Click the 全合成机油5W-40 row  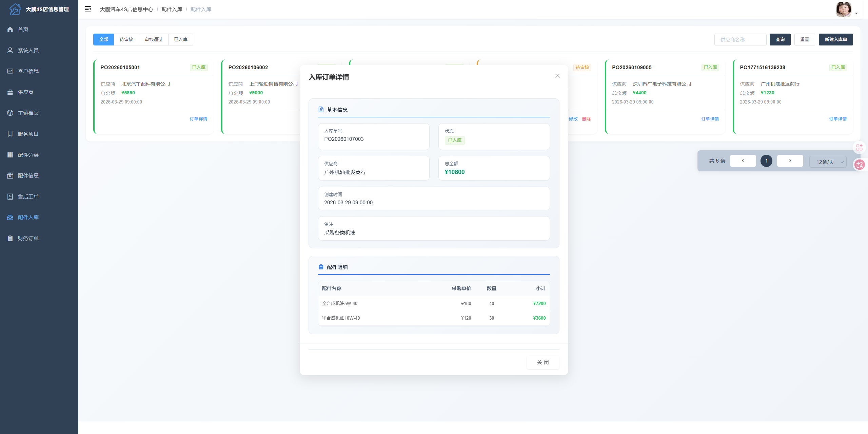tap(434, 304)
